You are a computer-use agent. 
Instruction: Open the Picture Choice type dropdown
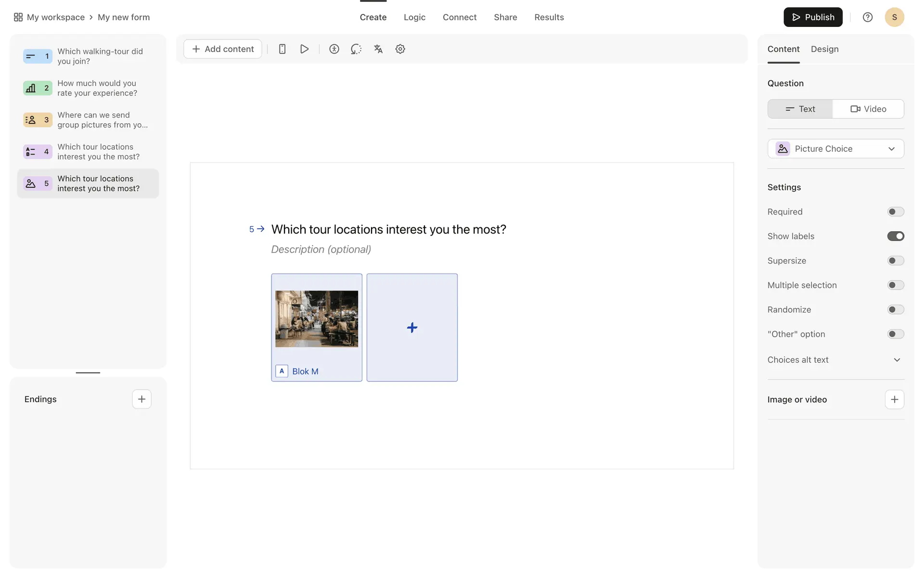(835, 149)
